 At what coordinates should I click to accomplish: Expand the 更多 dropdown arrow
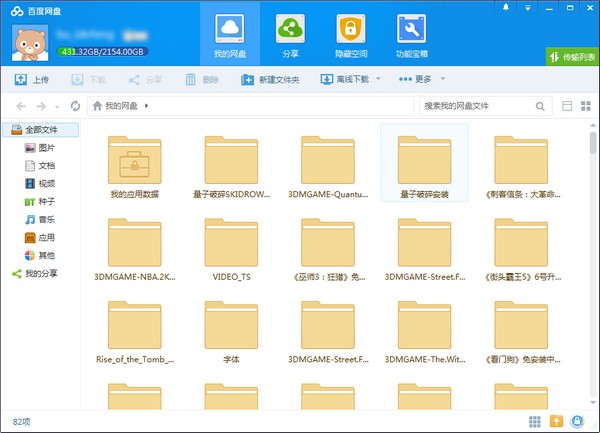[x=443, y=79]
